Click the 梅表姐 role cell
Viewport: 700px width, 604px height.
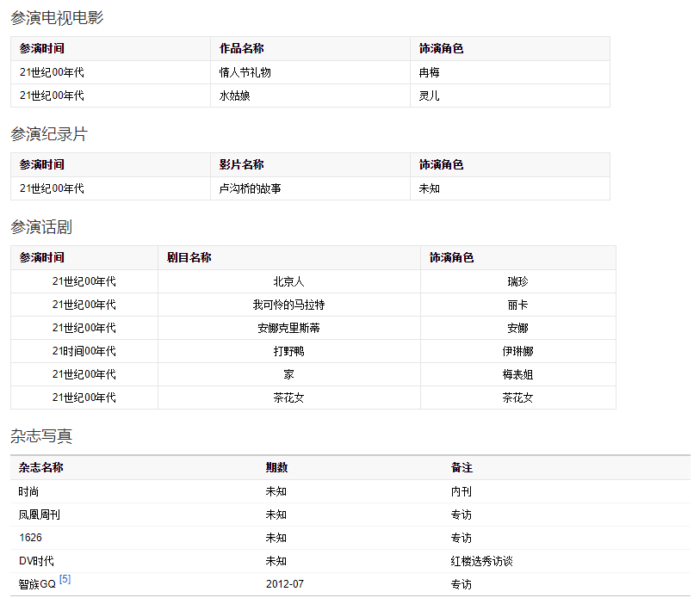pos(517,374)
